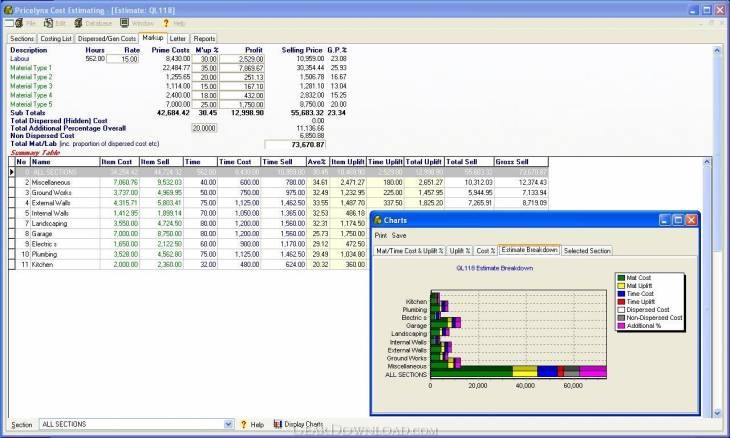
Task: Click Material Type 1 markup field 35.00
Action: click(x=205, y=68)
